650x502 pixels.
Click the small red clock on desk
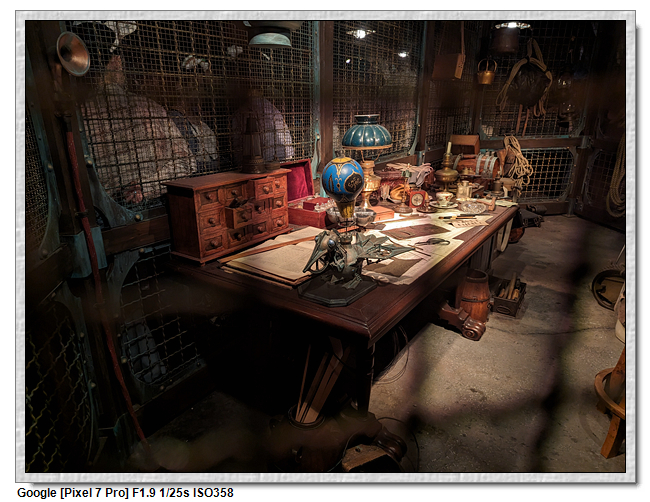point(417,198)
